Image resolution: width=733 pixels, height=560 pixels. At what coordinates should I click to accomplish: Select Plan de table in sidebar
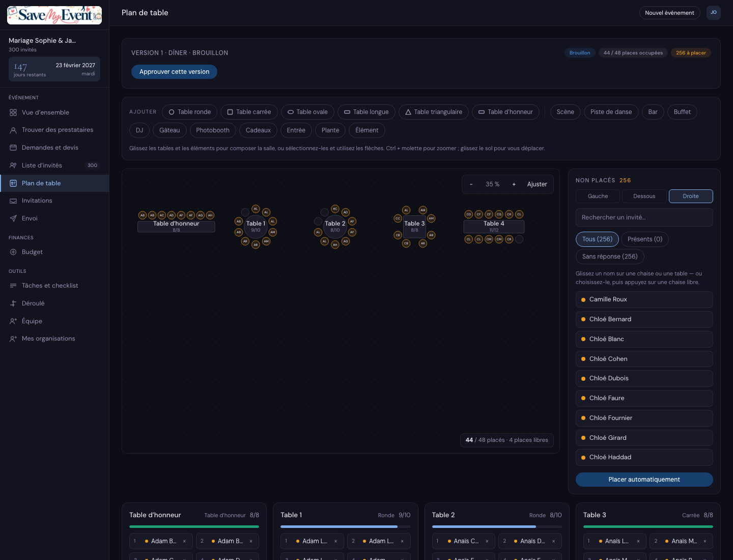[54, 183]
